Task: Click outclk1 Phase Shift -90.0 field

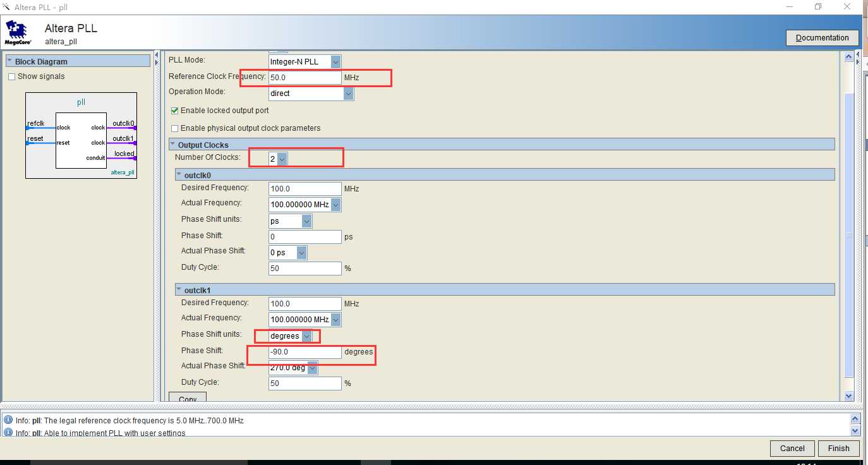Action: coord(305,352)
